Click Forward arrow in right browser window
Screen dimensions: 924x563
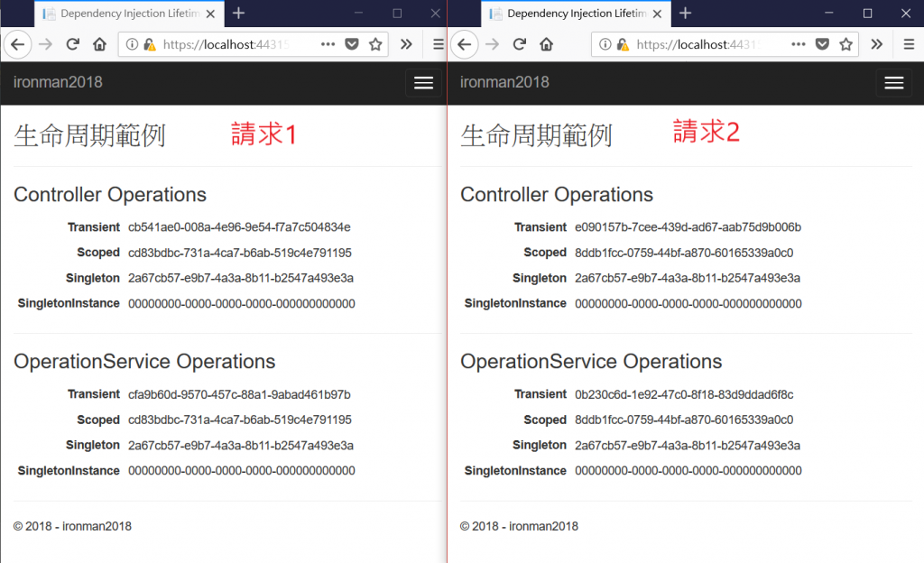coord(492,44)
